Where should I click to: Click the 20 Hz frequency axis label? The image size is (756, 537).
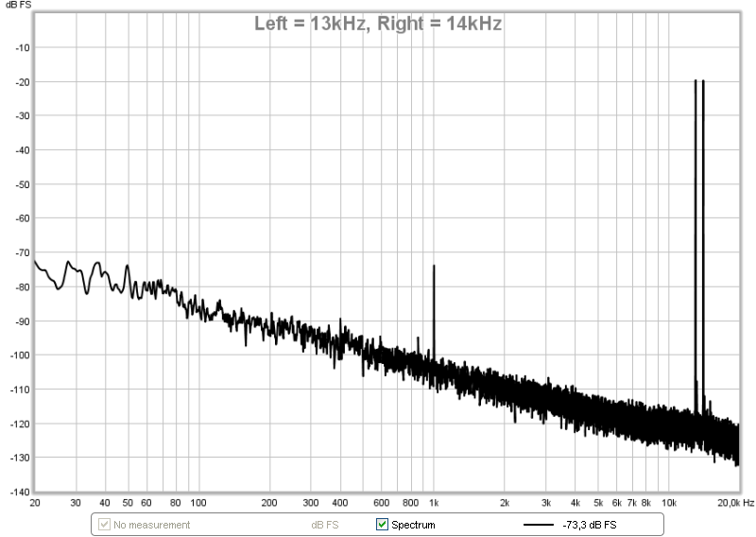pyautogui.click(x=35, y=503)
